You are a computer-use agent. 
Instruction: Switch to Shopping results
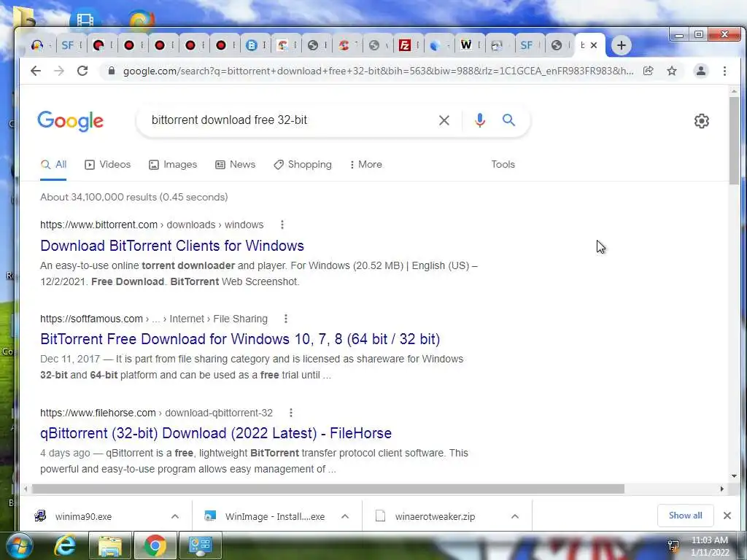(303, 164)
